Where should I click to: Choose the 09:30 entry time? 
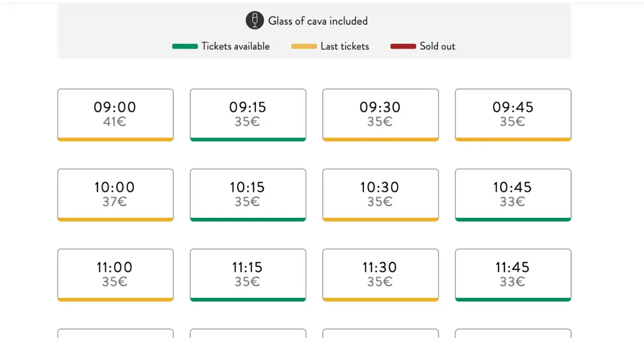[380, 114]
